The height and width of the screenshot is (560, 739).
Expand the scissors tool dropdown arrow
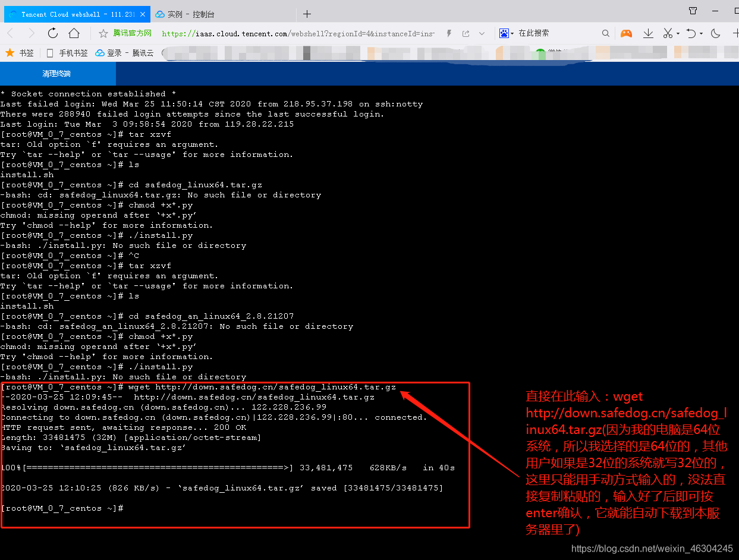click(x=678, y=33)
